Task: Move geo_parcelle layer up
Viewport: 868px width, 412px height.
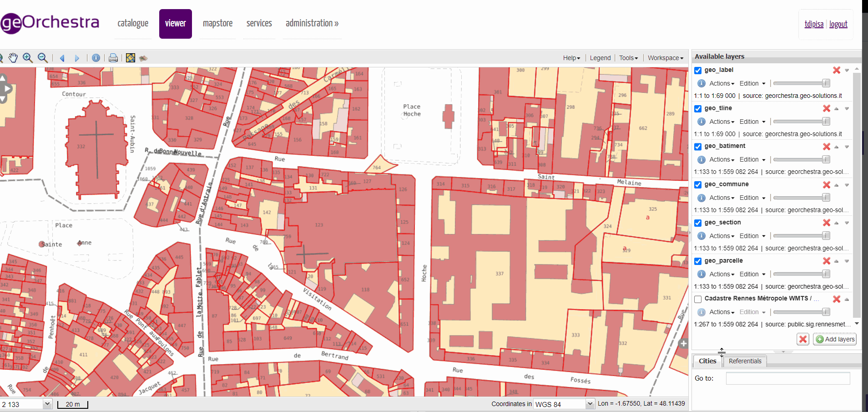Action: tap(837, 261)
